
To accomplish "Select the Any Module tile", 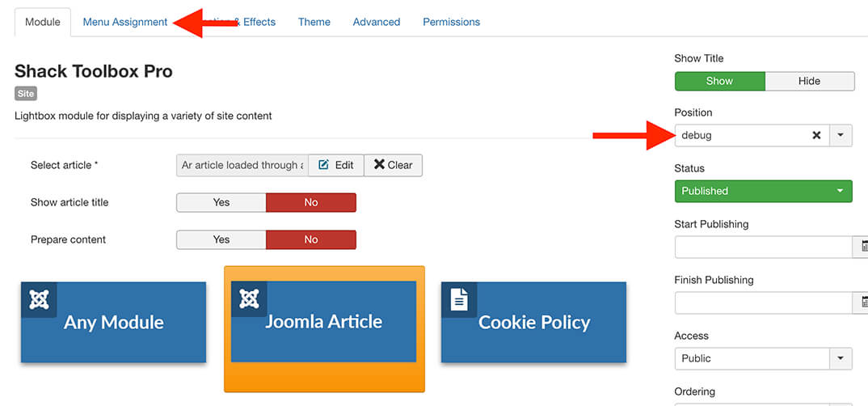I will tap(113, 323).
